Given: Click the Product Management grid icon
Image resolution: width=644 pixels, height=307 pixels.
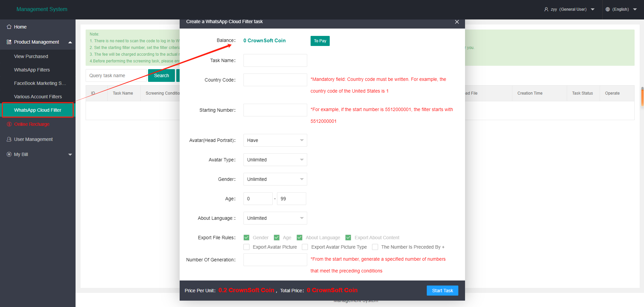Looking at the screenshot, I should coord(9,42).
